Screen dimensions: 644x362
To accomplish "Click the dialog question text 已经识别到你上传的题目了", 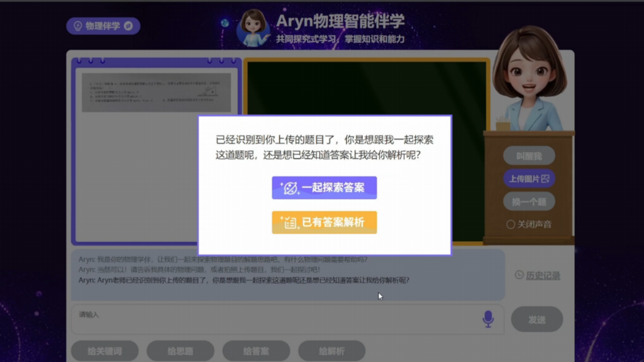I will pos(325,147).
